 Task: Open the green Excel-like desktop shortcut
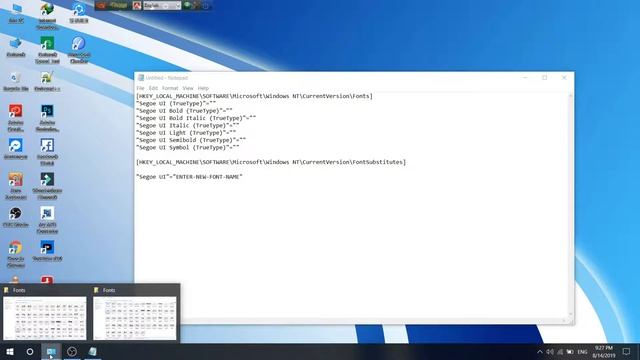[x=47, y=50]
